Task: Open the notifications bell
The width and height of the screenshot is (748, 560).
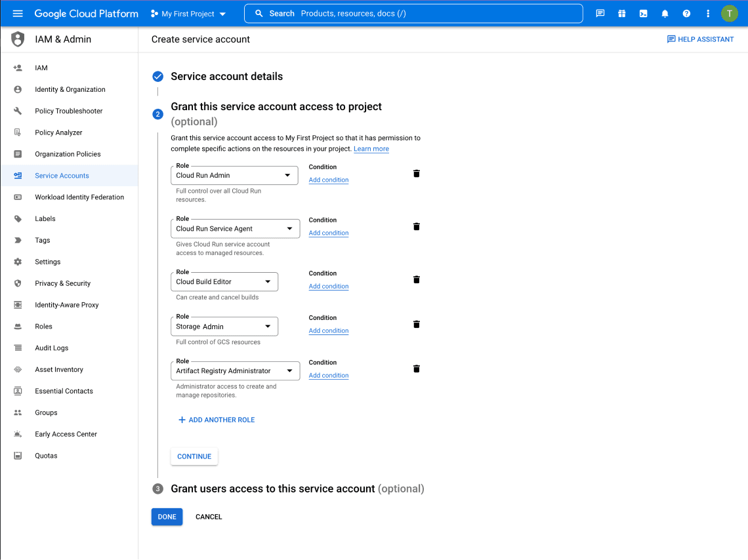Action: click(x=665, y=13)
